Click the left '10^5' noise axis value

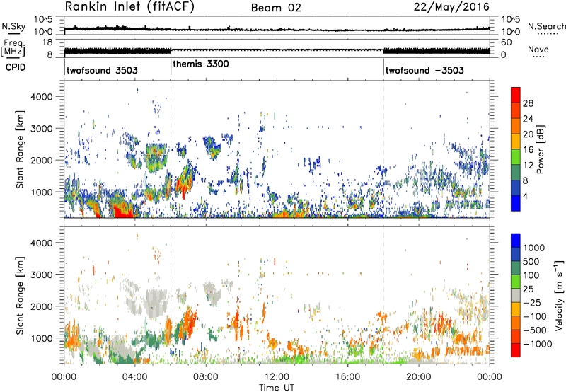click(x=43, y=19)
